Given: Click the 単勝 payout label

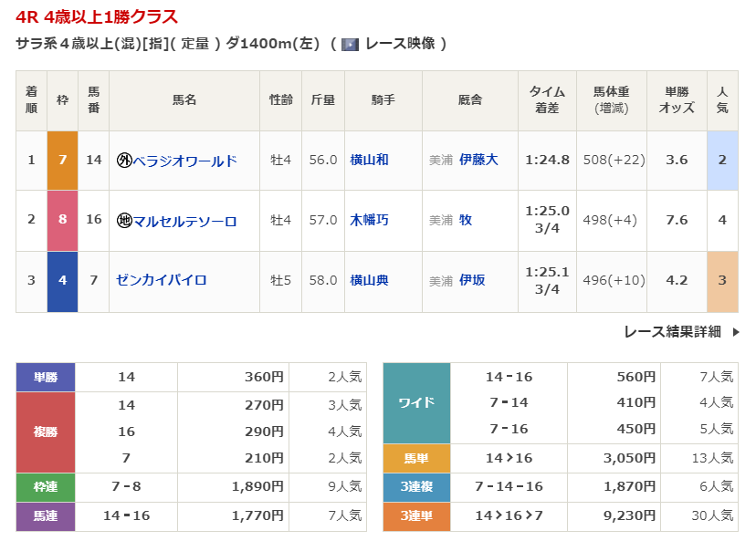Looking at the screenshot, I should coord(46,377).
